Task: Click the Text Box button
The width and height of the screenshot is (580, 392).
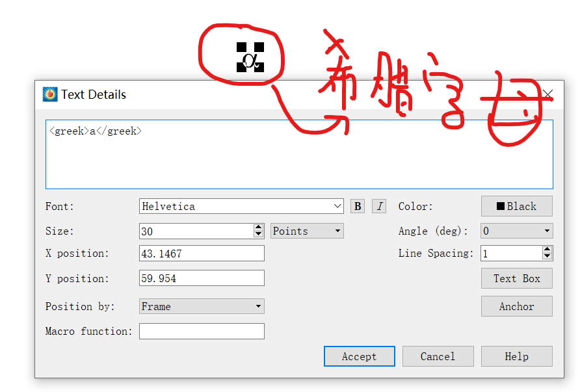Action: (x=516, y=278)
